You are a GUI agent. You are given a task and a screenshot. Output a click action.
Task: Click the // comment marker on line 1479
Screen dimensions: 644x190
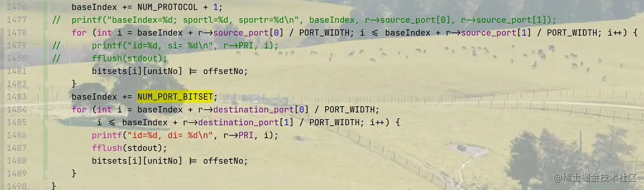57,46
